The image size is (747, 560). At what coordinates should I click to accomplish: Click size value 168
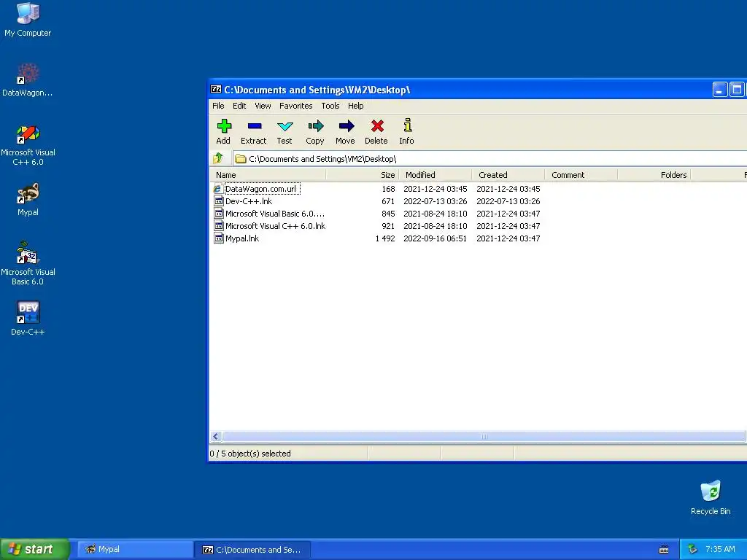click(x=388, y=189)
